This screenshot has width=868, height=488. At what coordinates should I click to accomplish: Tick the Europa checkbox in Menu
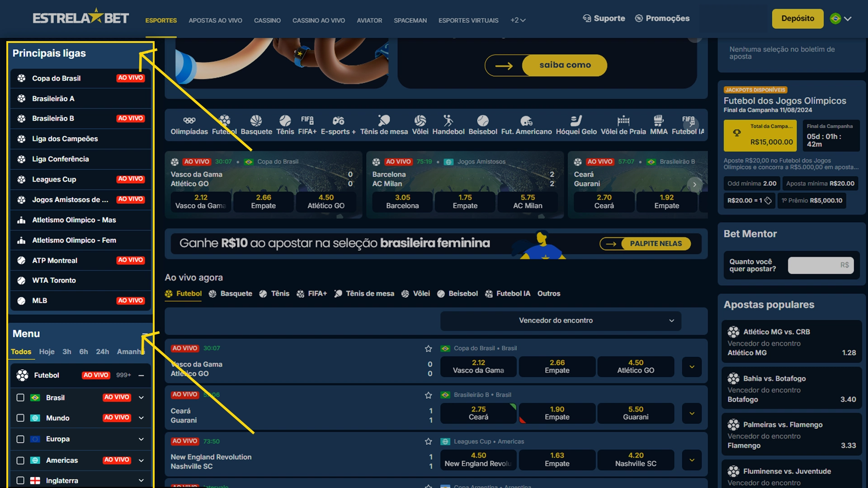[20, 439]
